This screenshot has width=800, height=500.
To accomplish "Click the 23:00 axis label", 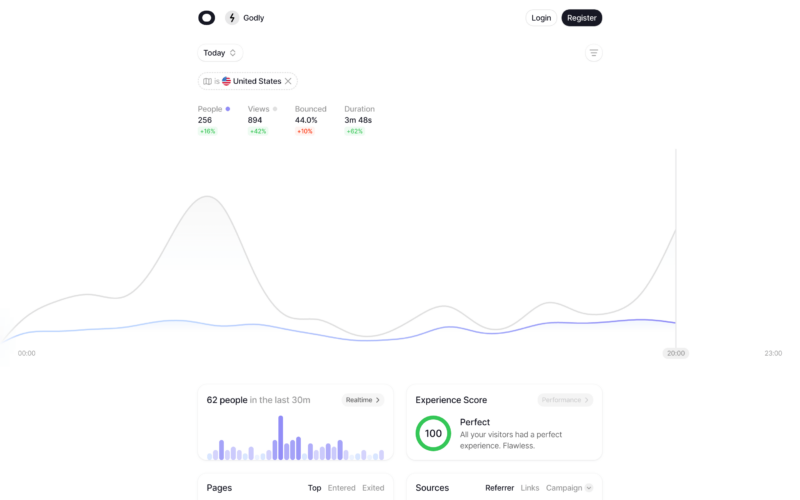I will (x=773, y=354).
